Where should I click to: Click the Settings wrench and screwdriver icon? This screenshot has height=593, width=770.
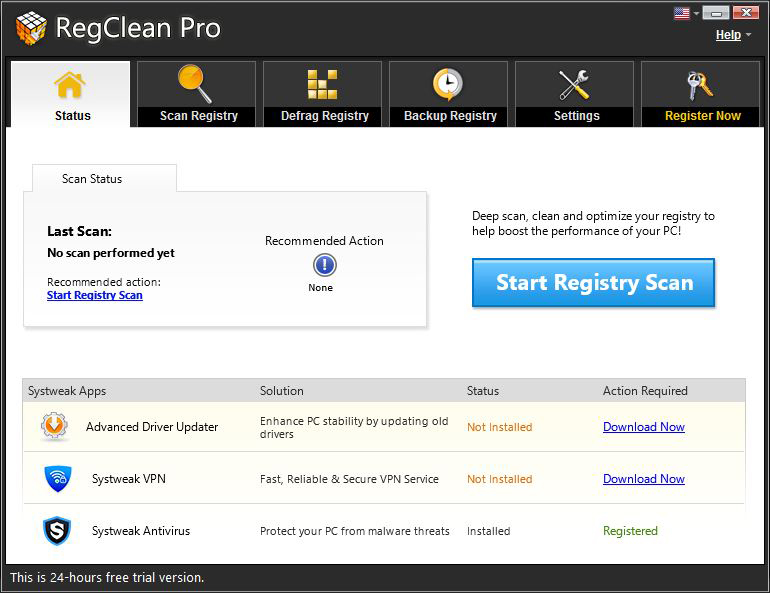click(574, 84)
